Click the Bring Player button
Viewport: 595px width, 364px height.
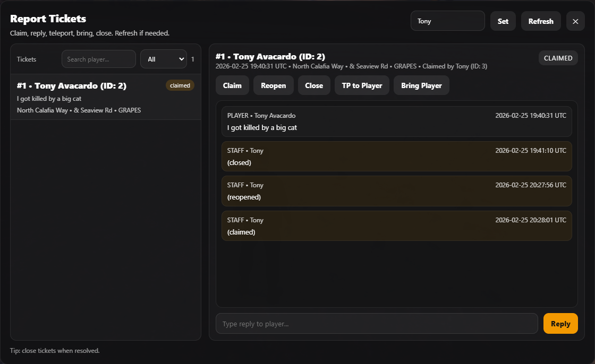(x=421, y=85)
